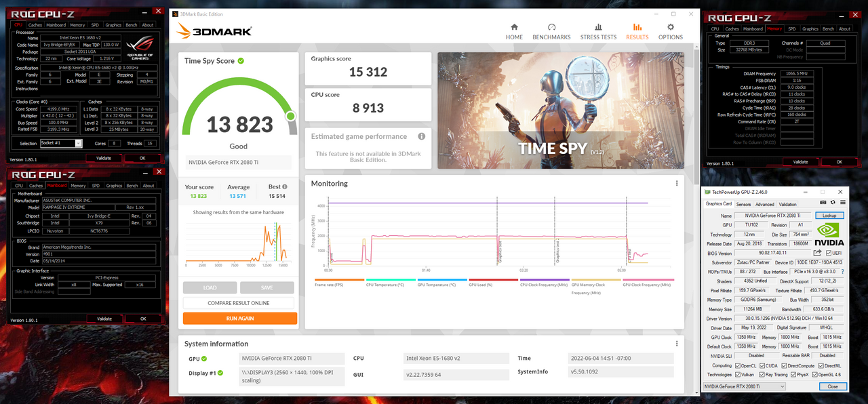This screenshot has width=868, height=404.
Task: Click green check icon next to GPU label
Action: click(204, 359)
